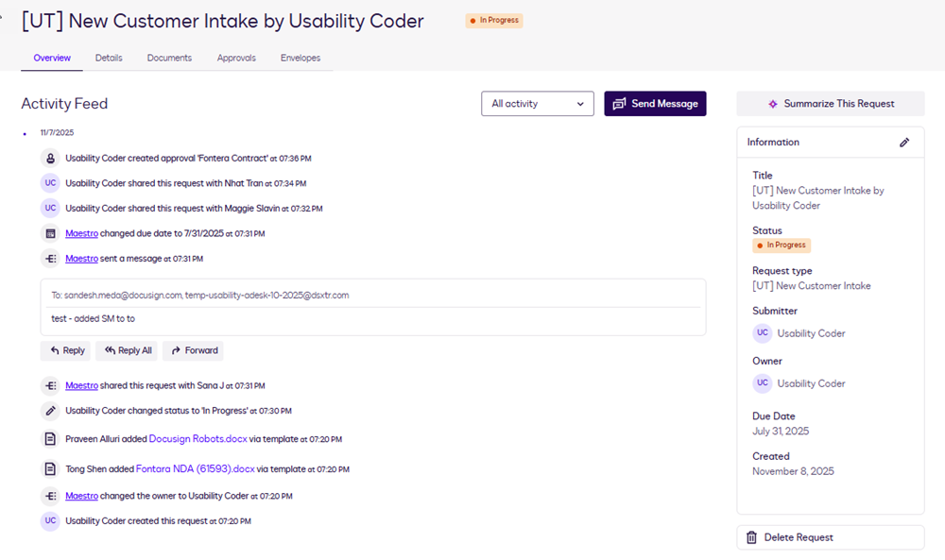The width and height of the screenshot is (945, 560).
Task: Open the Approvals tab
Action: click(x=236, y=58)
